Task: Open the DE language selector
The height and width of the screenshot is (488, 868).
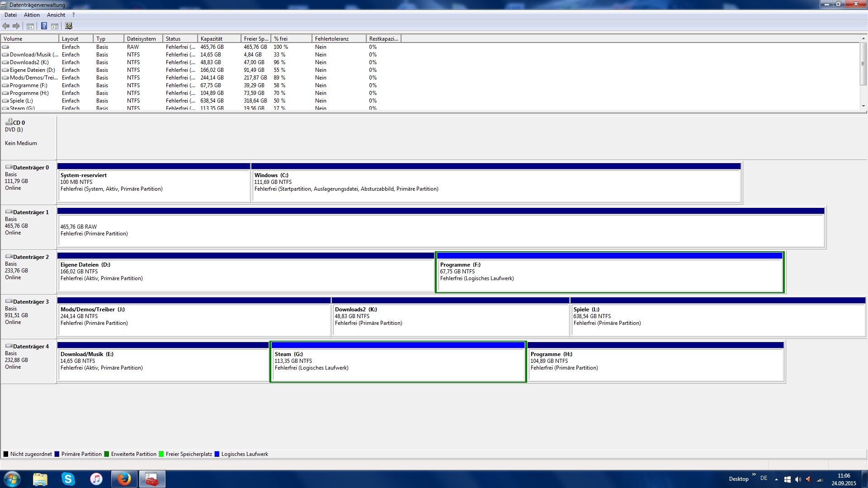Action: pyautogui.click(x=764, y=478)
